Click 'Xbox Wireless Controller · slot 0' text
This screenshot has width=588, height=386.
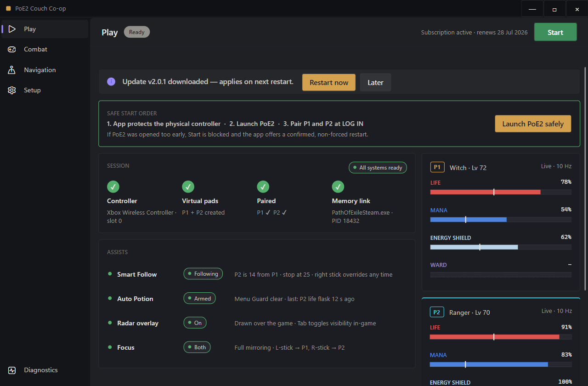[142, 216]
